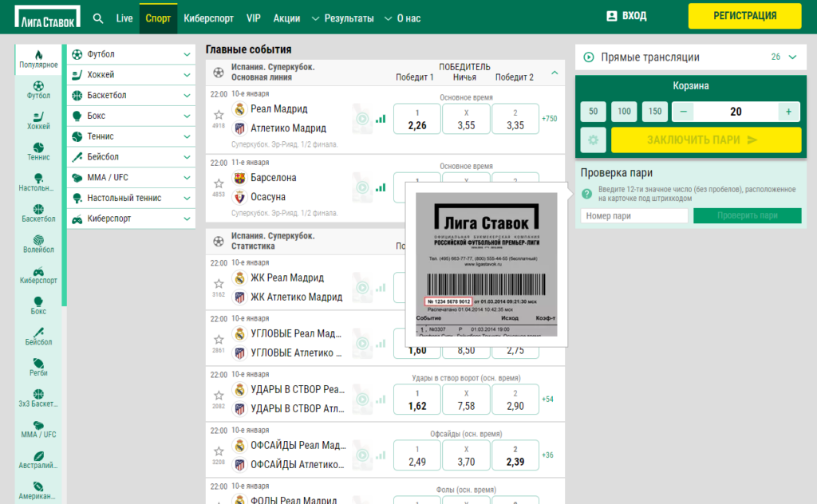Click the РЕГИСТРАЦИЯ button
Image resolution: width=817 pixels, height=504 pixels.
click(744, 16)
